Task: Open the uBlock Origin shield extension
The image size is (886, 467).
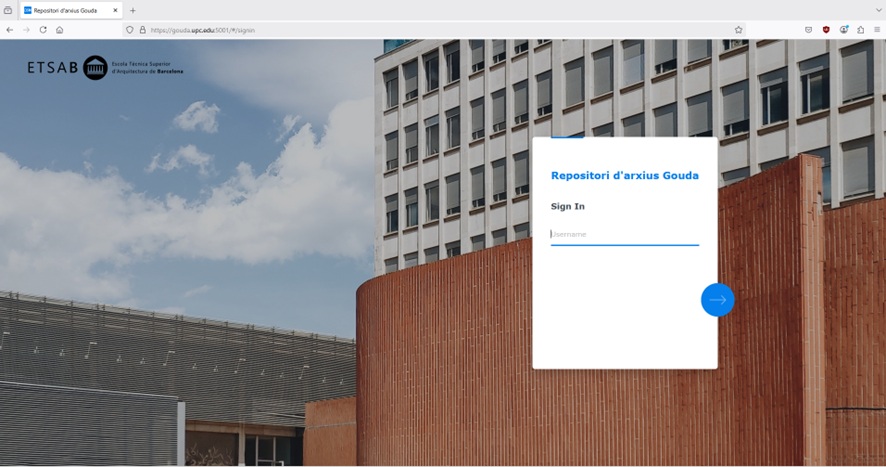Action: click(x=826, y=30)
